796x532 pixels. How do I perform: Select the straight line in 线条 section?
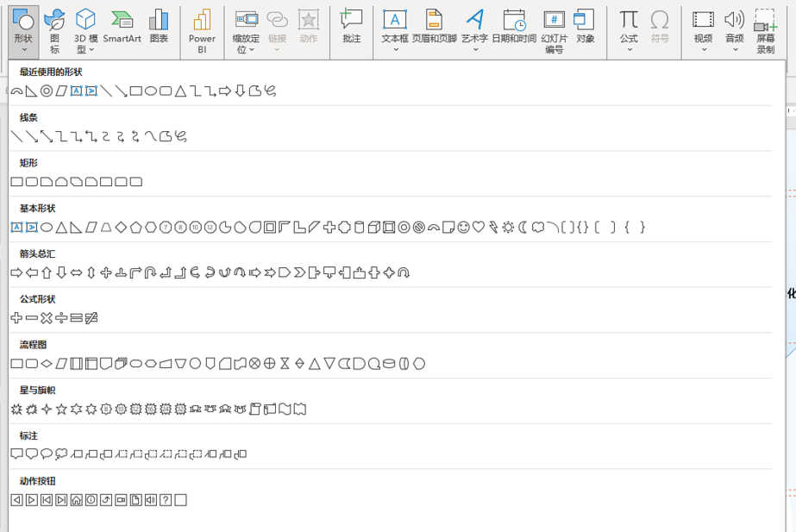pos(16,136)
